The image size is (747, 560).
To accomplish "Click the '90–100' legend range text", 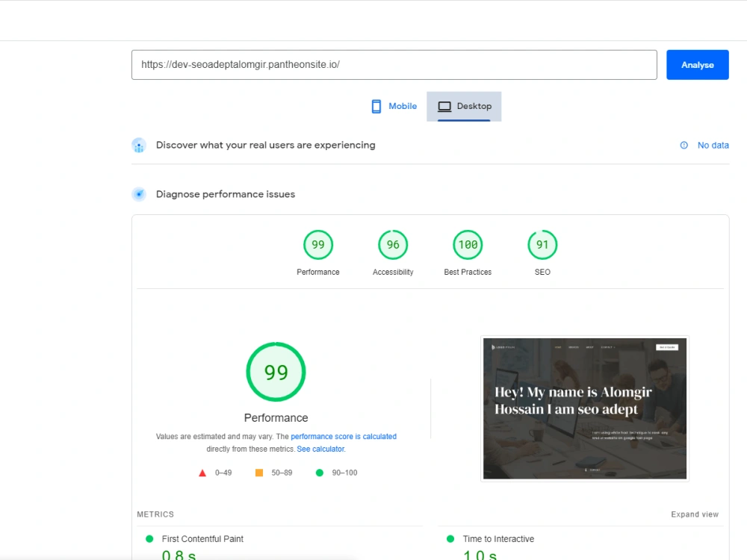I will click(344, 473).
